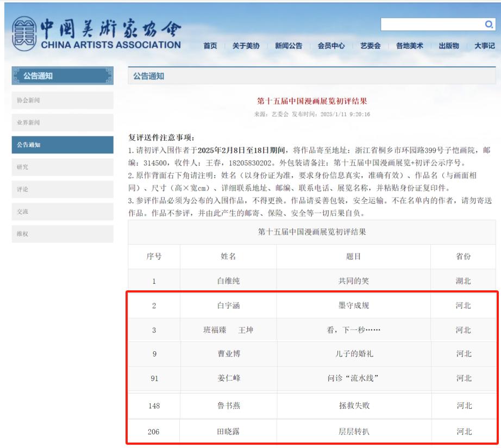This screenshot has height=448, width=501.
Task: Select the 会员中心 menu item
Action: 330,46
